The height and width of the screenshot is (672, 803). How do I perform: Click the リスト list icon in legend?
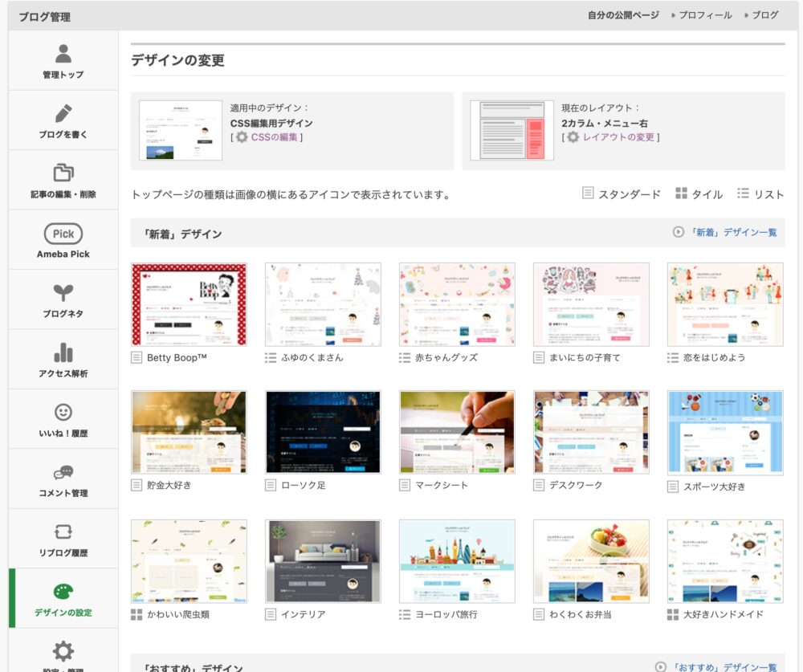tap(743, 193)
